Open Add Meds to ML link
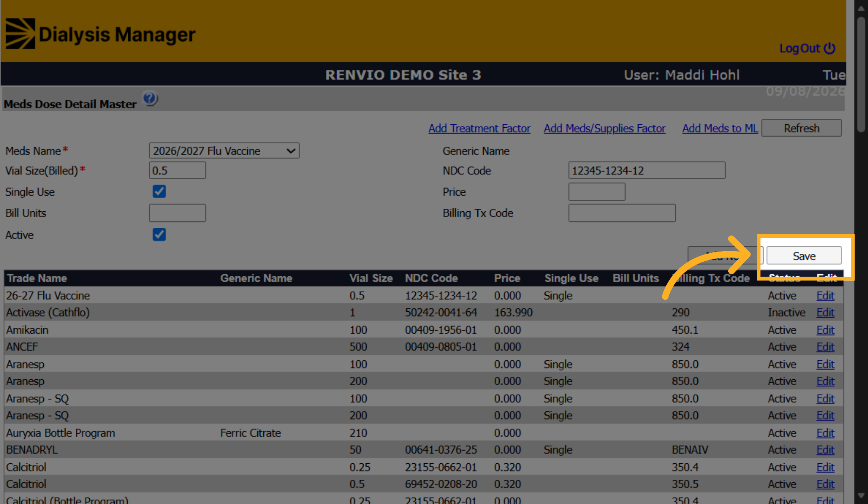 coord(720,128)
